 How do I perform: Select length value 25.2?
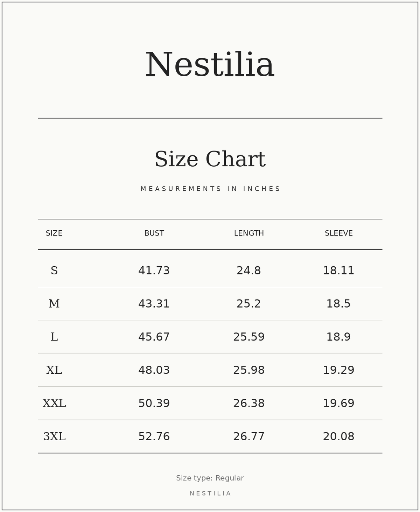(249, 304)
